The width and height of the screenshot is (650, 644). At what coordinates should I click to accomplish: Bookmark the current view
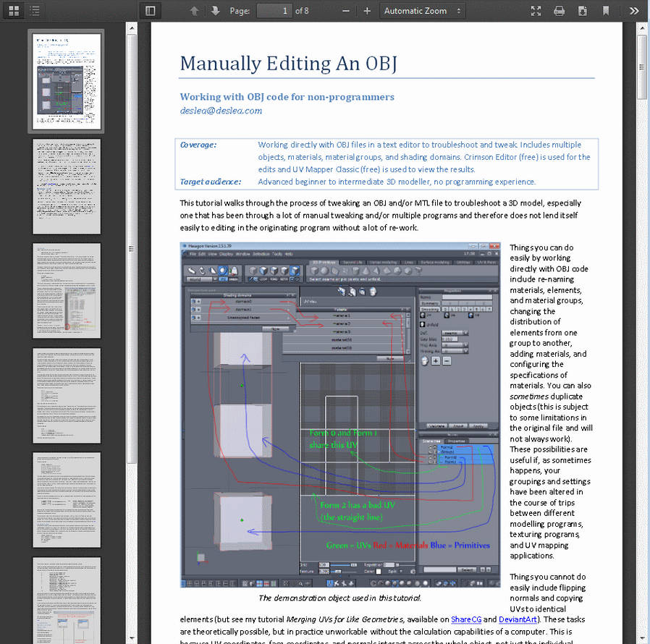point(606,10)
